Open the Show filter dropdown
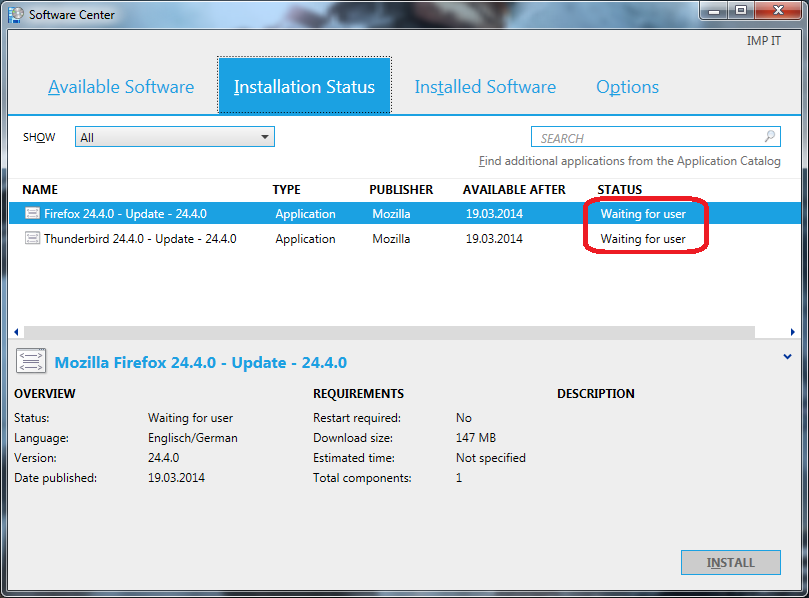Viewport: 809px width, 598px height. click(174, 137)
